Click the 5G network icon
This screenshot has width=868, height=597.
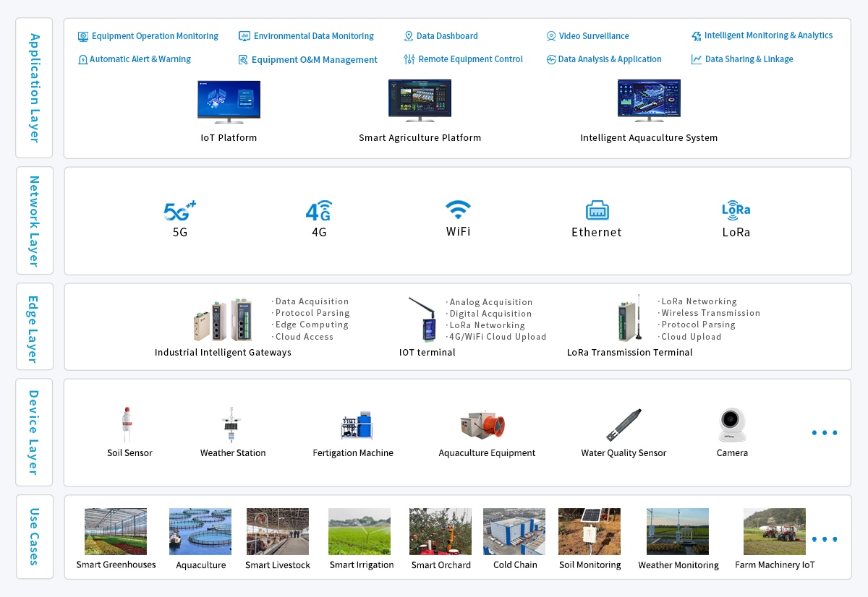click(179, 211)
